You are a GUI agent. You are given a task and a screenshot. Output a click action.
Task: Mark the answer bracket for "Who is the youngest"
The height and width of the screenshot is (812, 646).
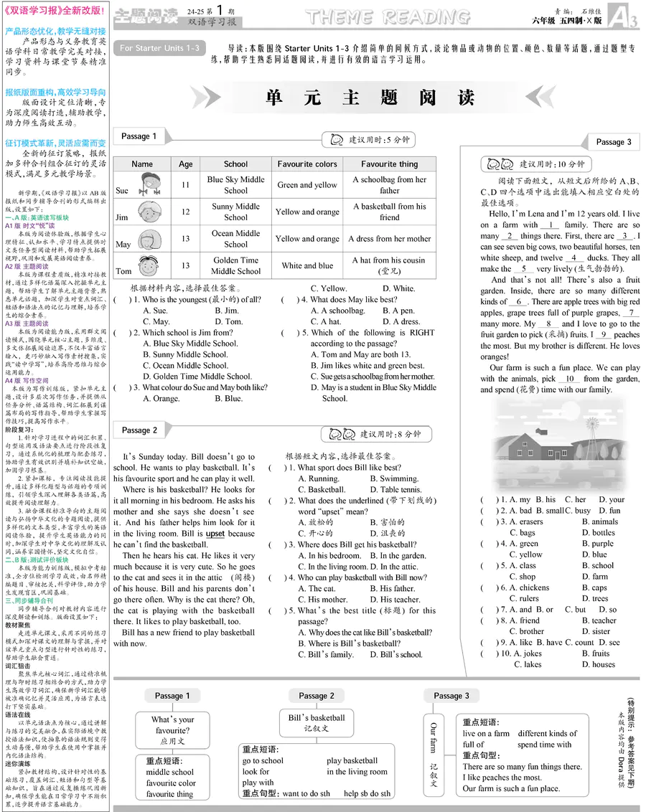coord(121,300)
